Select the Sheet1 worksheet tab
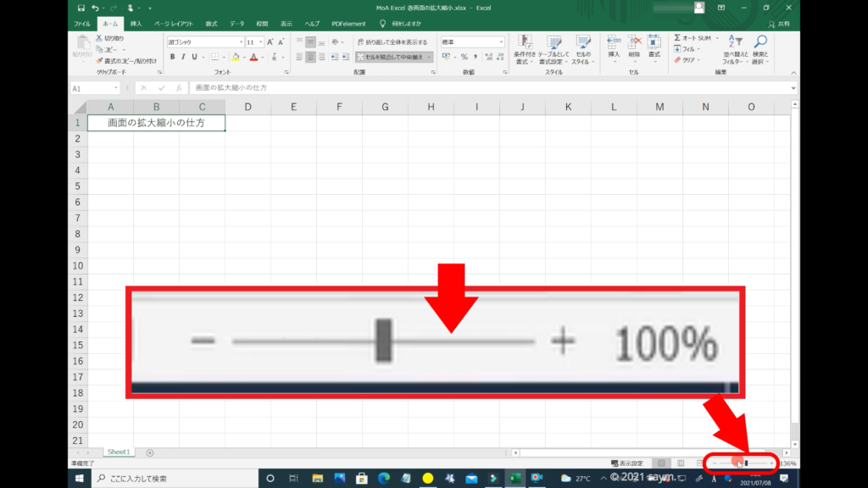The image size is (868, 488). pyautogui.click(x=118, y=452)
